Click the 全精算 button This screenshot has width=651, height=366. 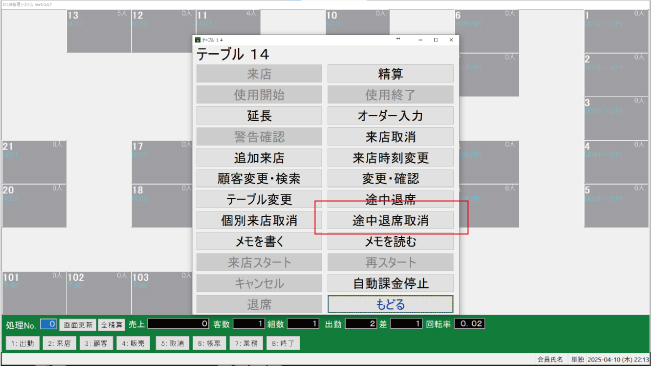(112, 325)
